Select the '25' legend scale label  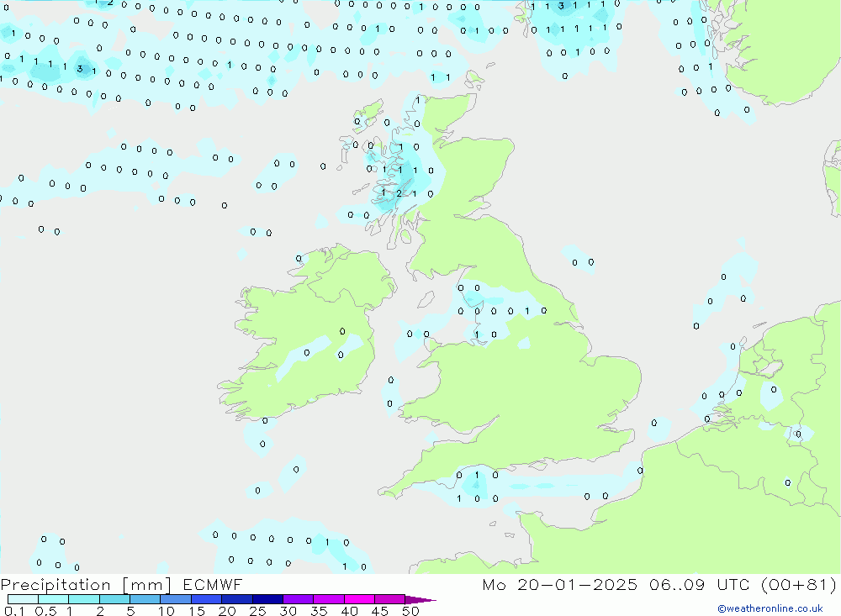coord(257,611)
